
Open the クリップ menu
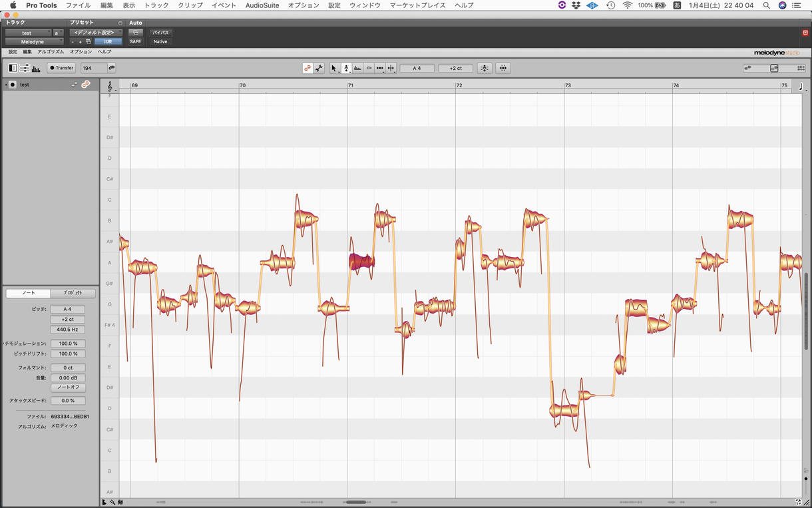point(190,5)
